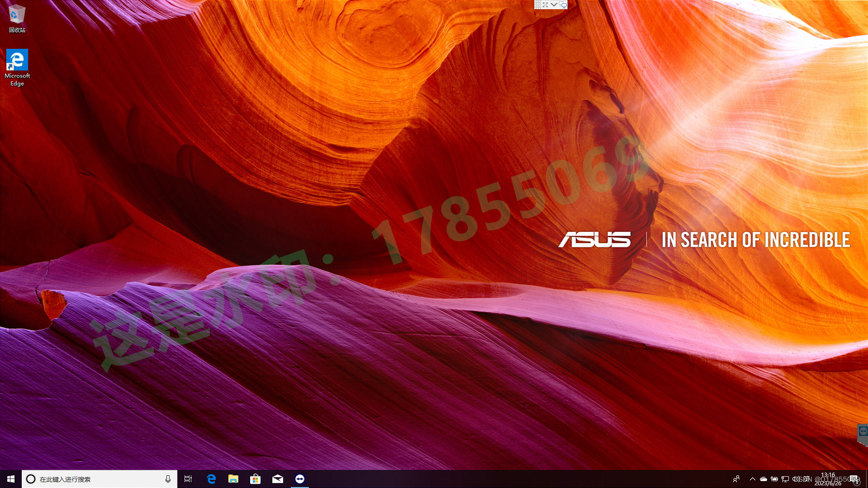The width and height of the screenshot is (868, 488).
Task: Click the TeamViewer taskbar icon
Action: point(300,479)
